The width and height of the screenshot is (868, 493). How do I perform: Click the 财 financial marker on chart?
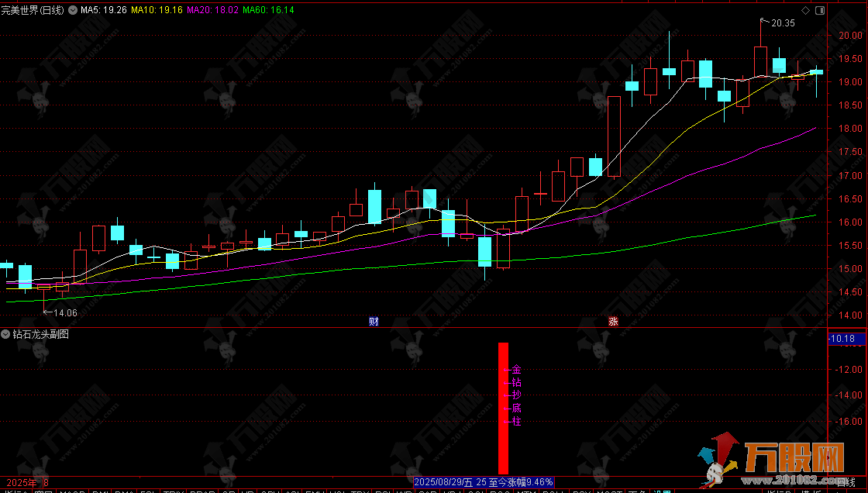pyautogui.click(x=374, y=321)
